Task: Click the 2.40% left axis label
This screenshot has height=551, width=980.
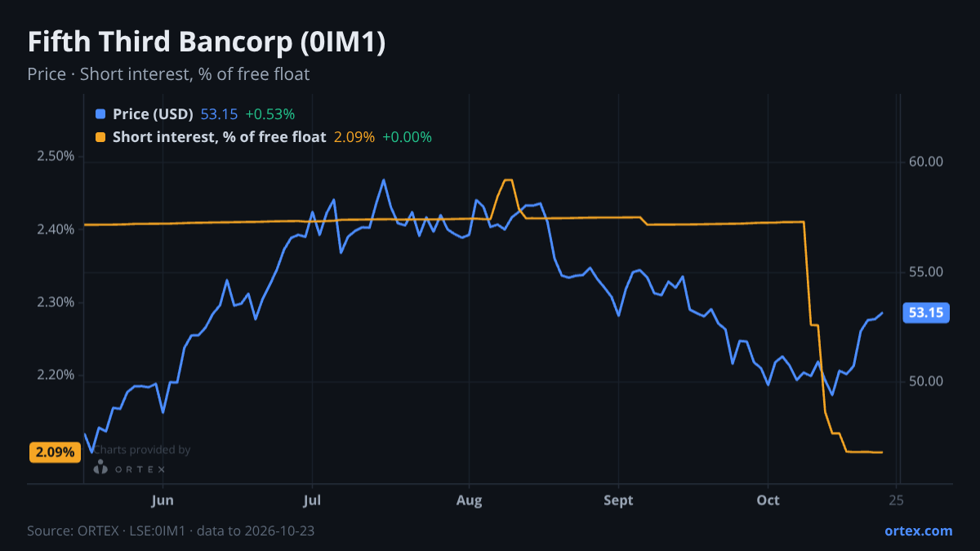Action: [56, 229]
